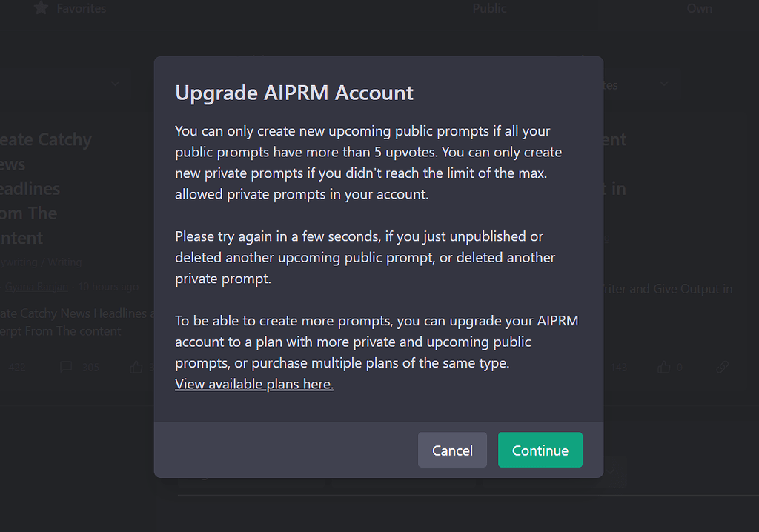
Task: Switch to the Own prompts tab
Action: coord(700,8)
